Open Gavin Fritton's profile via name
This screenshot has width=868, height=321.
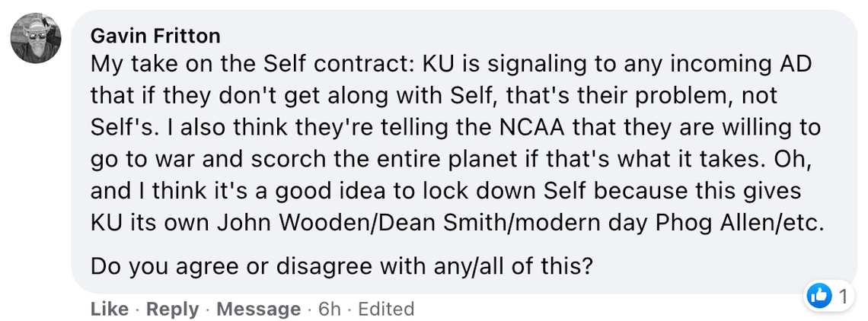(x=155, y=36)
